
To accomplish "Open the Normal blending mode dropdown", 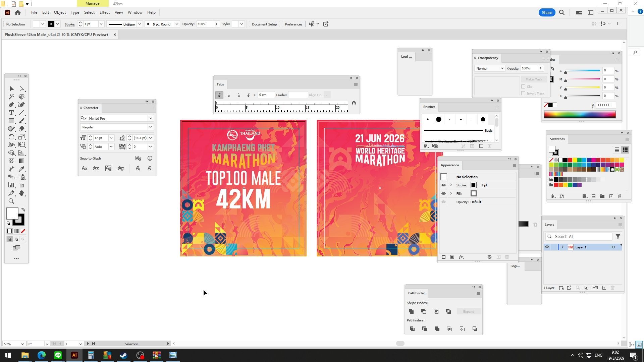I will coord(502,68).
